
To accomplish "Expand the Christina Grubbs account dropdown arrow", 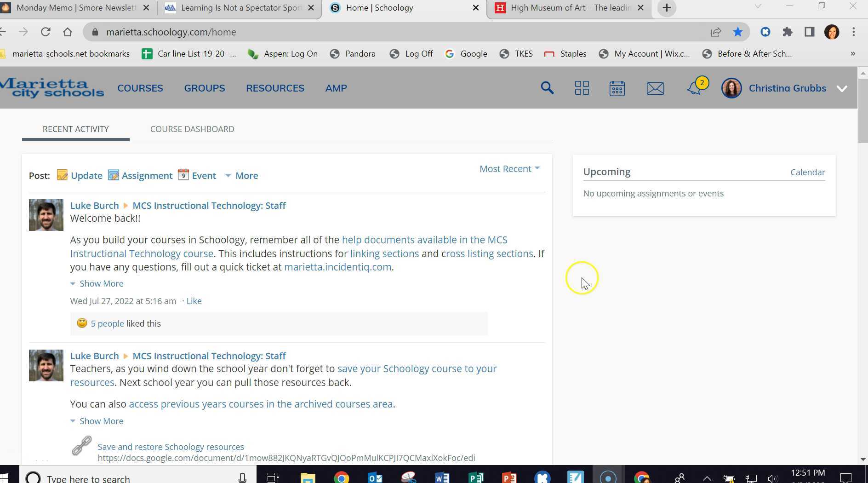I will 842,89.
